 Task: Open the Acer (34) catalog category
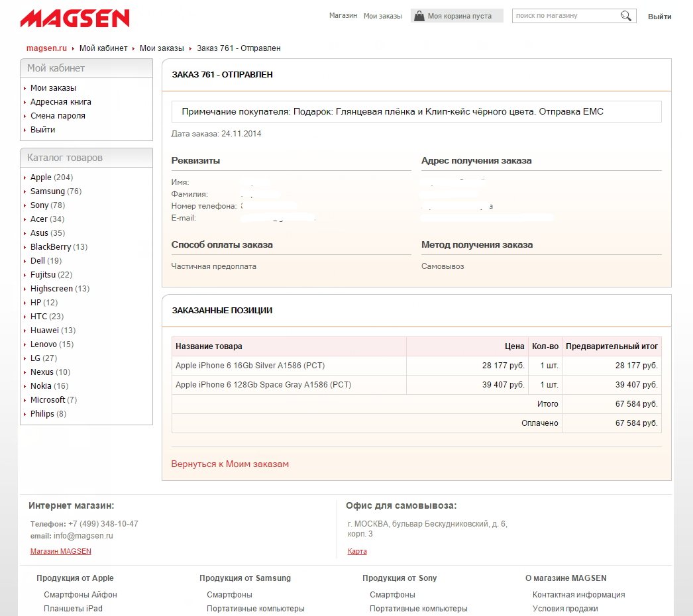47,219
